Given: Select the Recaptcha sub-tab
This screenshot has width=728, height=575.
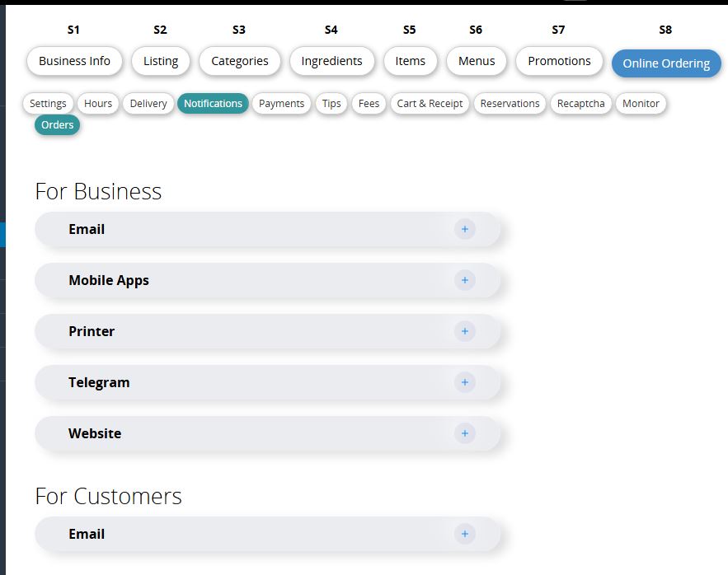Looking at the screenshot, I should (580, 104).
